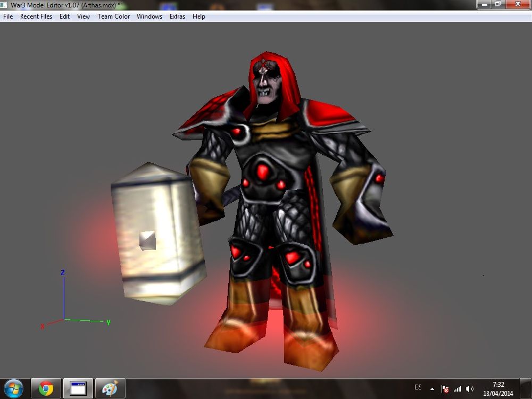Open the Team Color menu
The width and height of the screenshot is (532, 399).
(x=113, y=16)
